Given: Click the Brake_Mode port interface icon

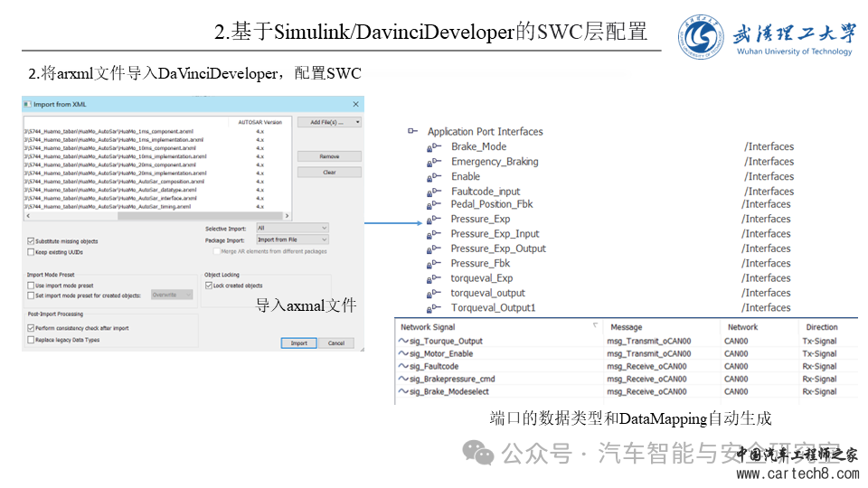Looking at the screenshot, I should pos(434,147).
